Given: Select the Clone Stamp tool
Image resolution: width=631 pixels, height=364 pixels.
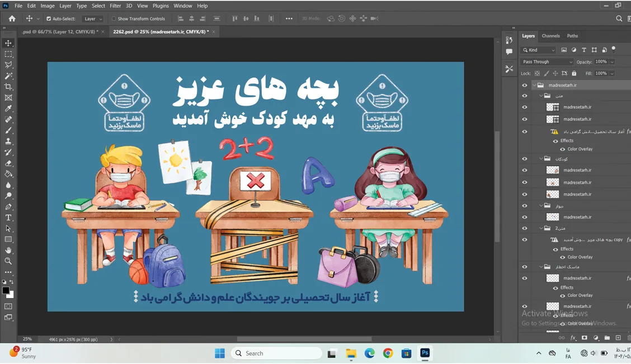Looking at the screenshot, I should pyautogui.click(x=8, y=141).
